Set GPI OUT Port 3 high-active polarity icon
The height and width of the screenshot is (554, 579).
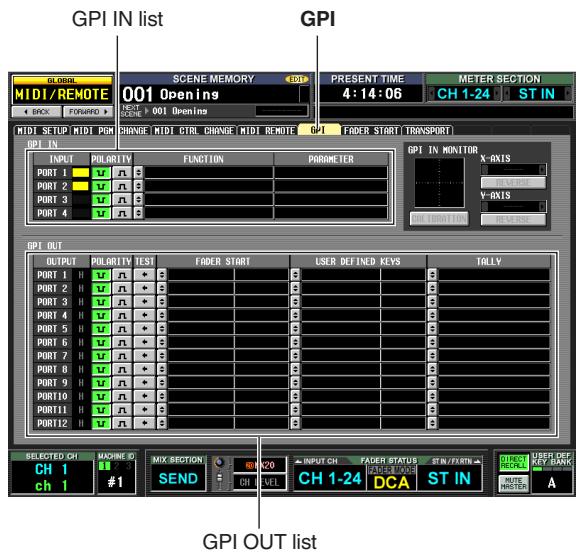click(x=122, y=302)
